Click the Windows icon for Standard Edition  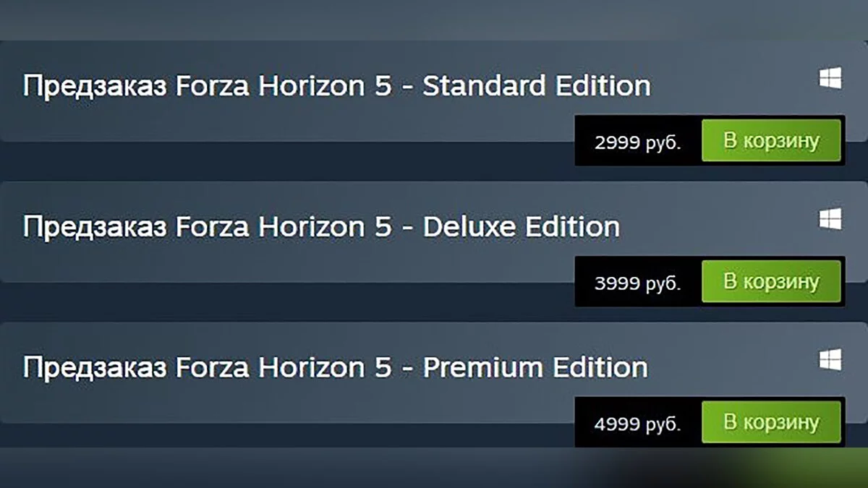(830, 79)
